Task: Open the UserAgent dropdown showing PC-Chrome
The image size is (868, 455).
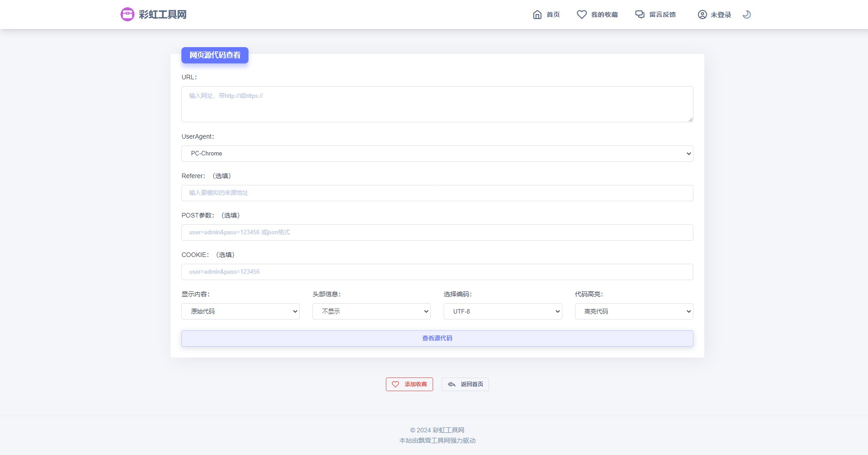Action: click(x=437, y=154)
